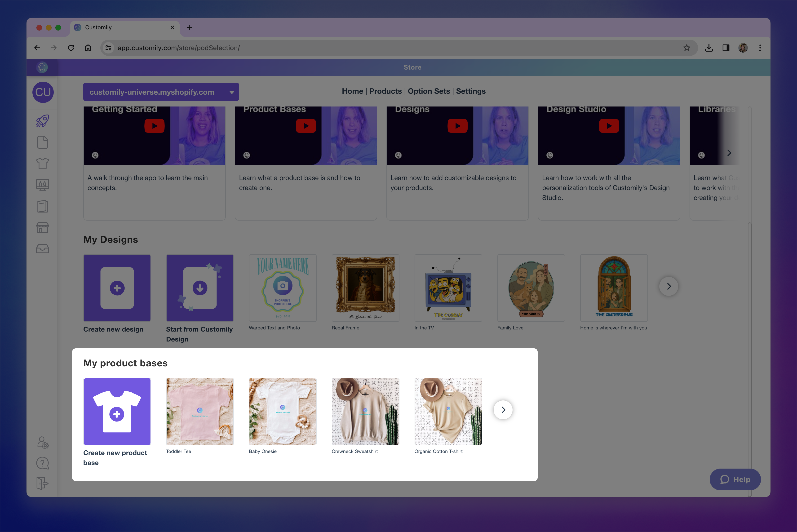Open the design canvas sidebar icon
The image size is (797, 532).
click(x=42, y=185)
